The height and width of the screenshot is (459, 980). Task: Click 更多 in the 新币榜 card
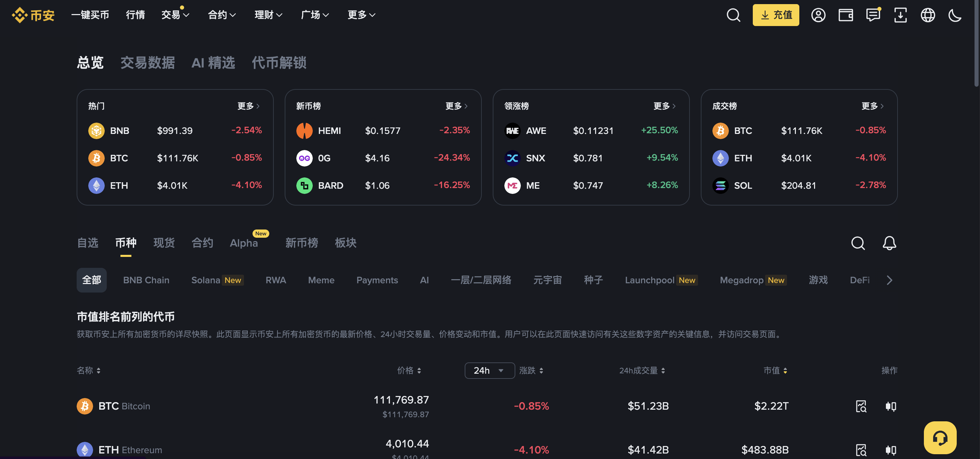[456, 106]
